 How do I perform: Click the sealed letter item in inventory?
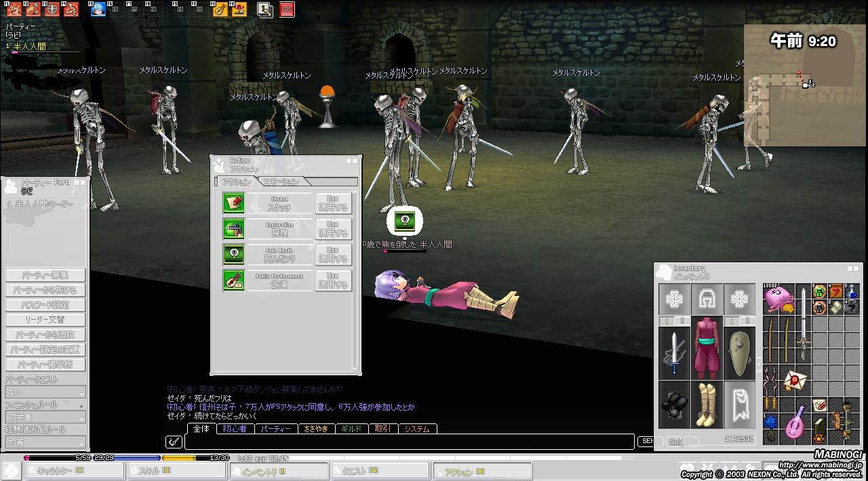pos(794,381)
